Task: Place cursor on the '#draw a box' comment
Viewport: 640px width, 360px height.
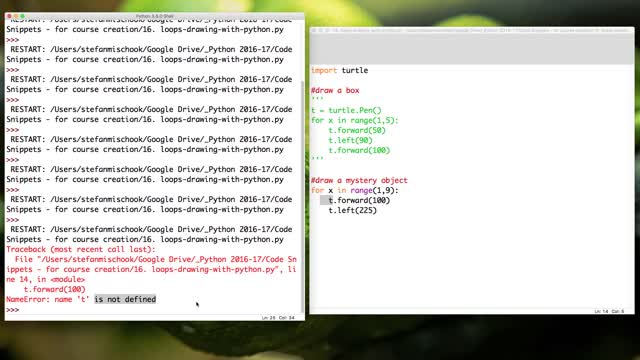Action: click(x=335, y=90)
